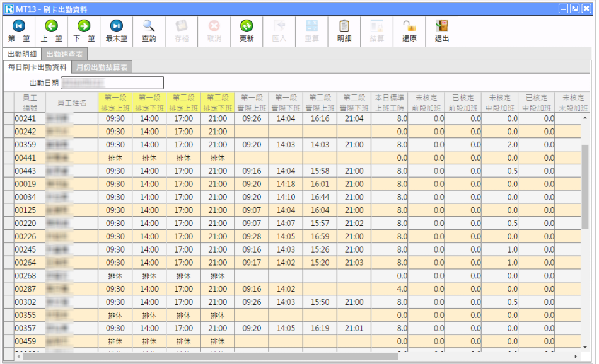Screen dimensions: 599x364
Task: Click the 匯入 import toolbar icon
Action: [279, 31]
